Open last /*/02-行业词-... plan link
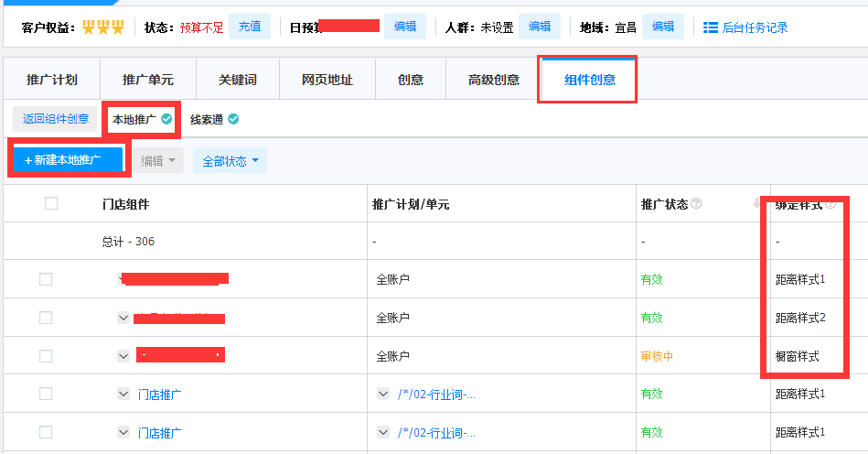 pos(436,433)
